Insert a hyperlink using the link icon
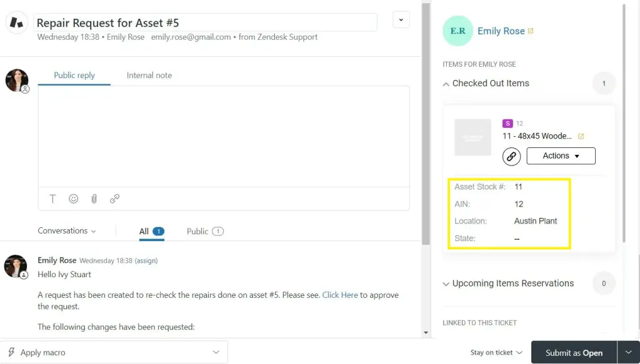Image resolution: width=640 pixels, height=364 pixels. [x=114, y=199]
